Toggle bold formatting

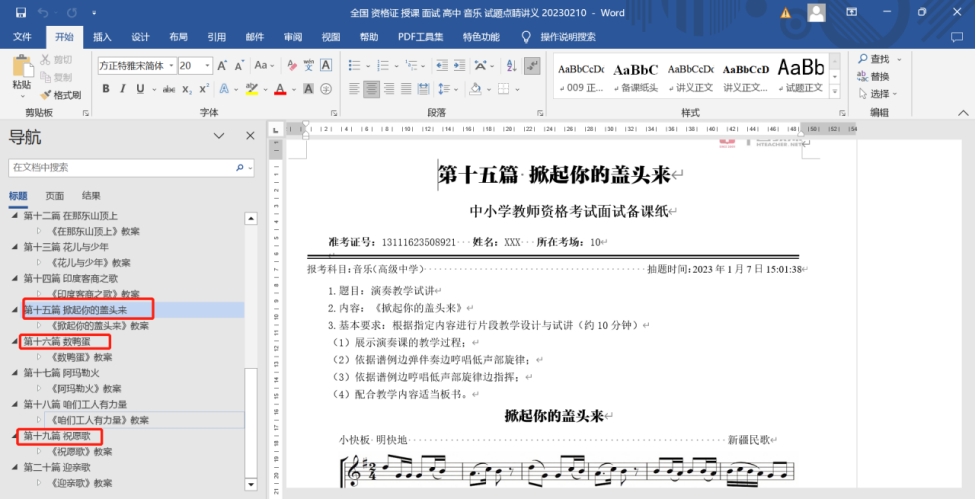point(106,89)
